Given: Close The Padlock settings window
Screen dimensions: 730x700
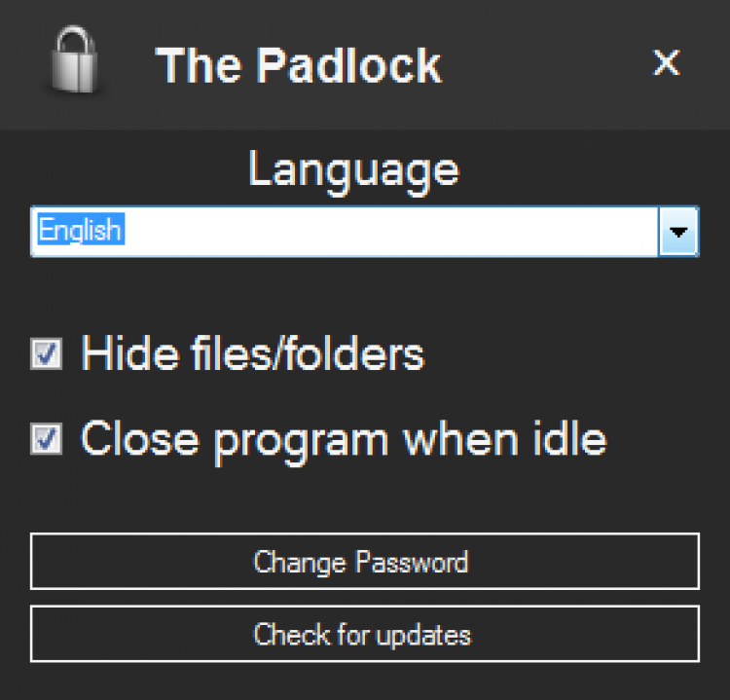Looking at the screenshot, I should 666,63.
